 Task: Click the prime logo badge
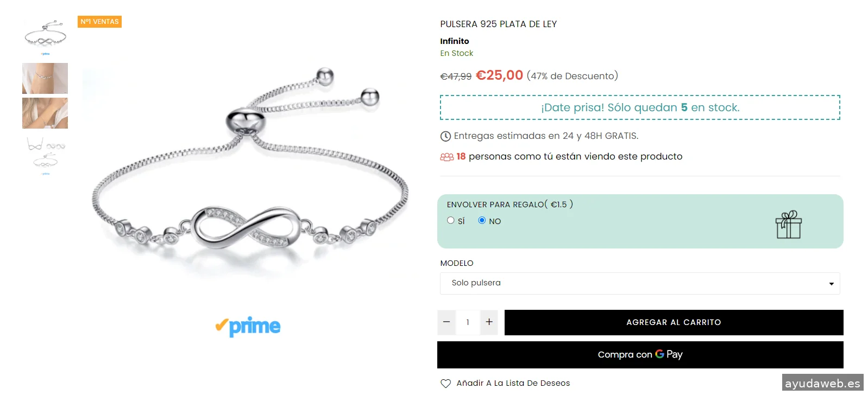pos(248,326)
